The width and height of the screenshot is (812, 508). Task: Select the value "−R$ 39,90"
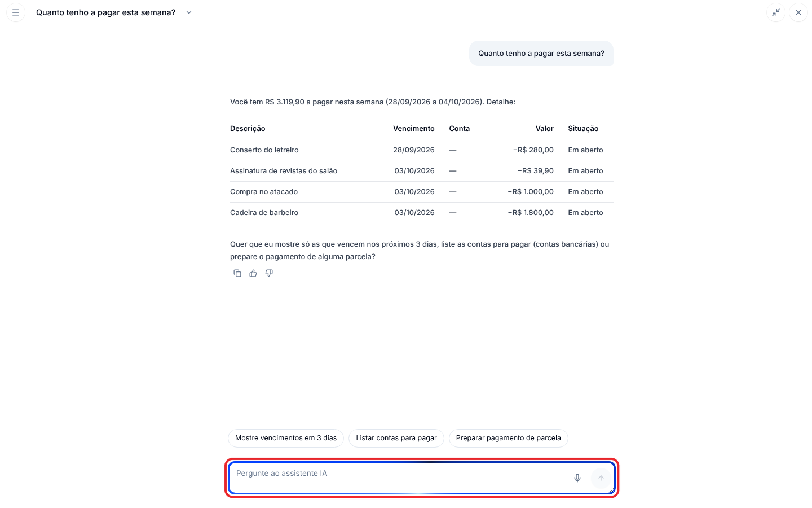(x=536, y=171)
